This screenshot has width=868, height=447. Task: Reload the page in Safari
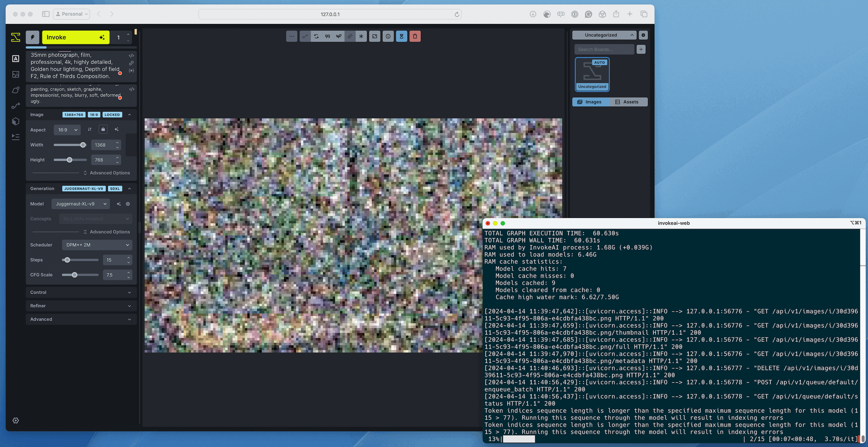[x=457, y=14]
